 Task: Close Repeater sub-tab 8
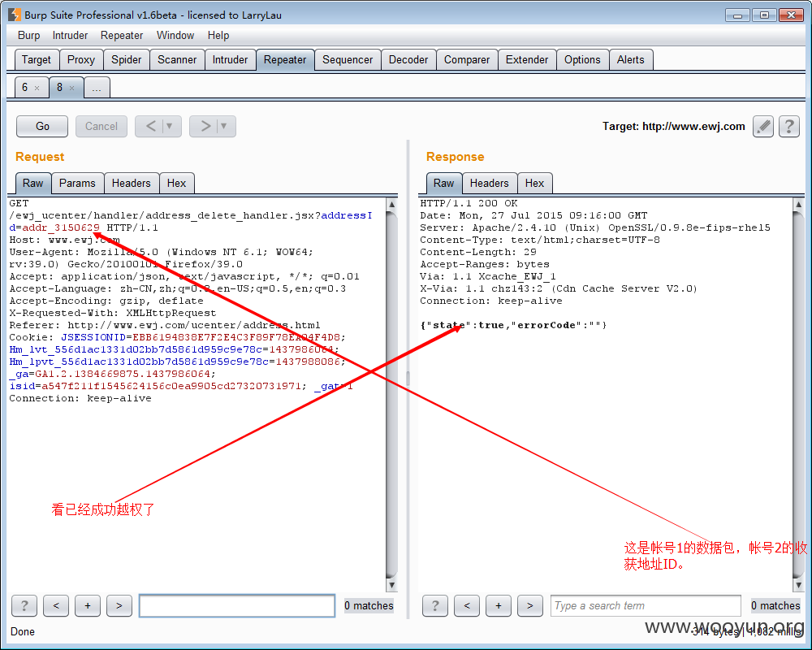coord(72,88)
